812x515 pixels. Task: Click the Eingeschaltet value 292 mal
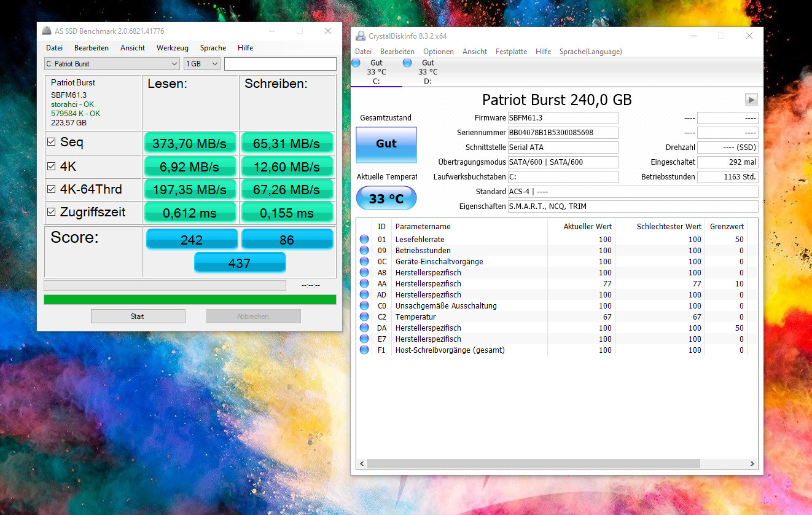coord(727,162)
